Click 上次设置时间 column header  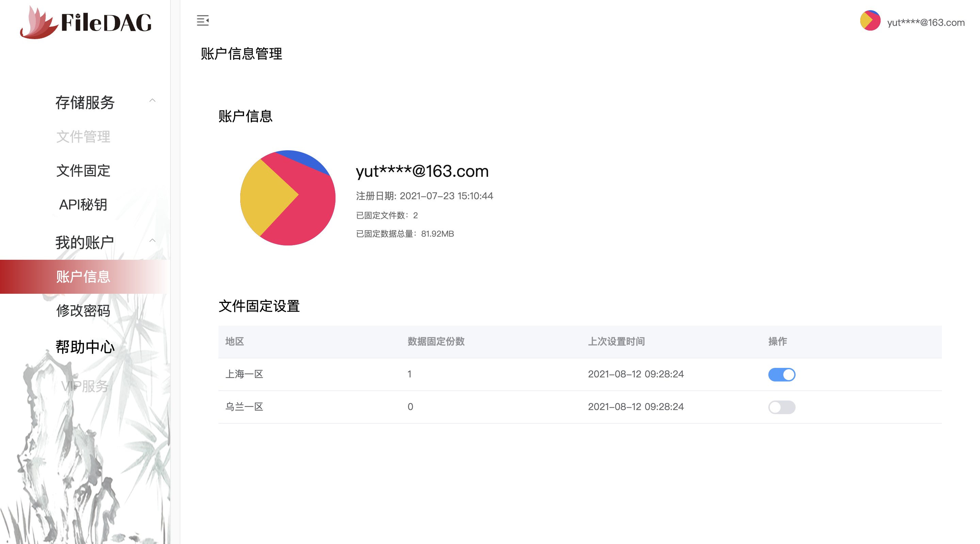616,341
